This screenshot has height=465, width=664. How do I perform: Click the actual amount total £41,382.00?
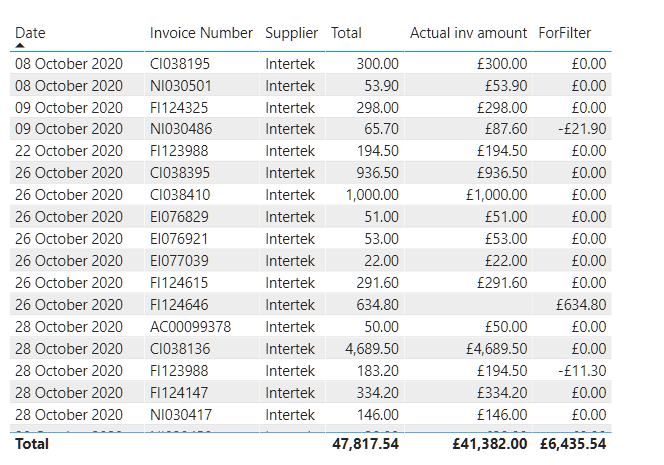pyautogui.click(x=490, y=444)
